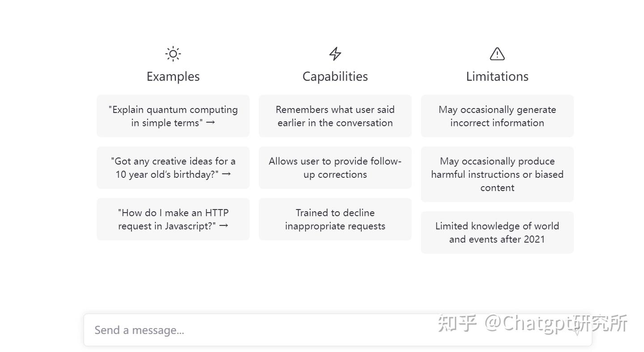Click the "Allows user to provide follow-up corrections" card

(335, 168)
